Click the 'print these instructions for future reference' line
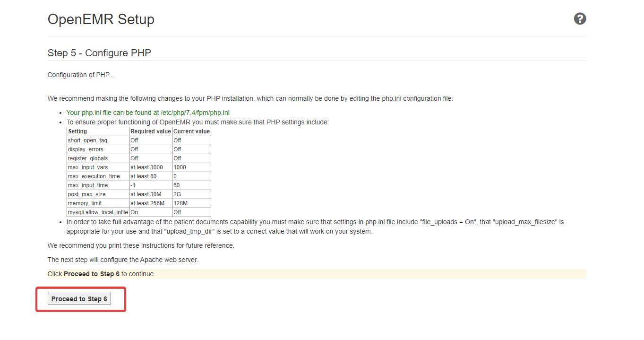644x340 pixels. tap(141, 245)
